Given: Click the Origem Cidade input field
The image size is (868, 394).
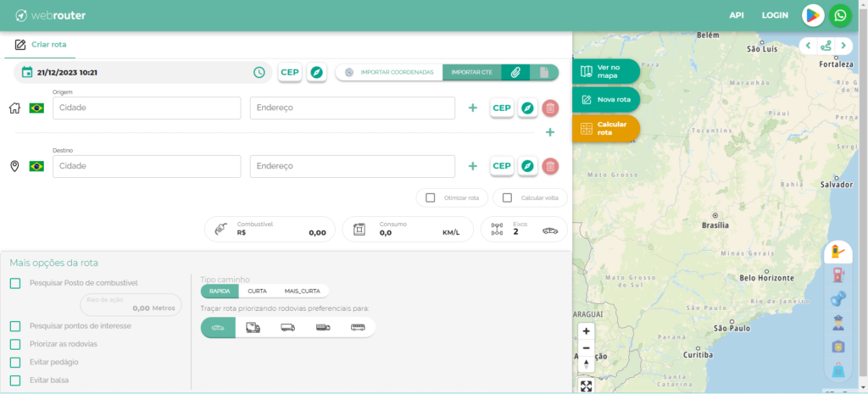Looking at the screenshot, I should 147,108.
